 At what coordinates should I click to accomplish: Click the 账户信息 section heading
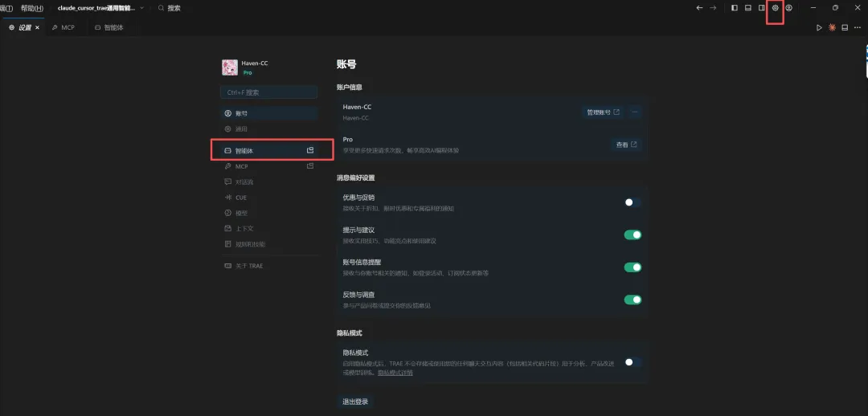point(350,88)
